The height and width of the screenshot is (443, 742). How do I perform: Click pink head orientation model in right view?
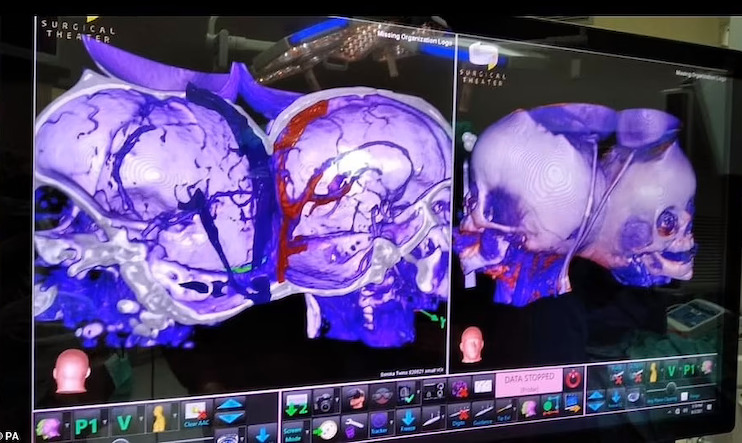pos(471,345)
